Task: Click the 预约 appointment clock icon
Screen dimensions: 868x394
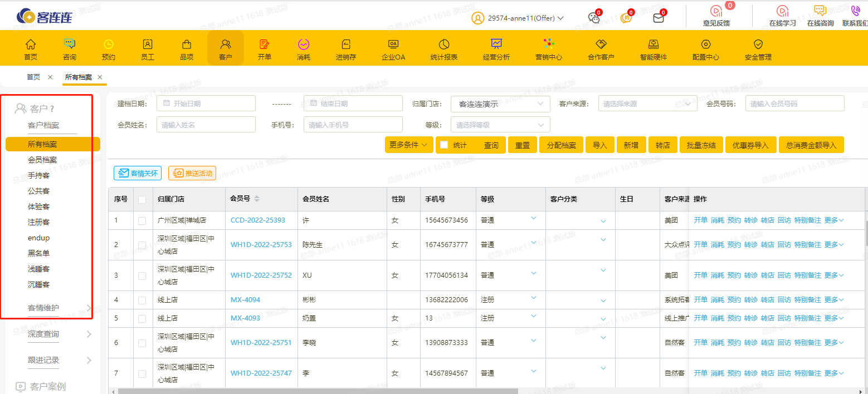Action: [x=109, y=45]
